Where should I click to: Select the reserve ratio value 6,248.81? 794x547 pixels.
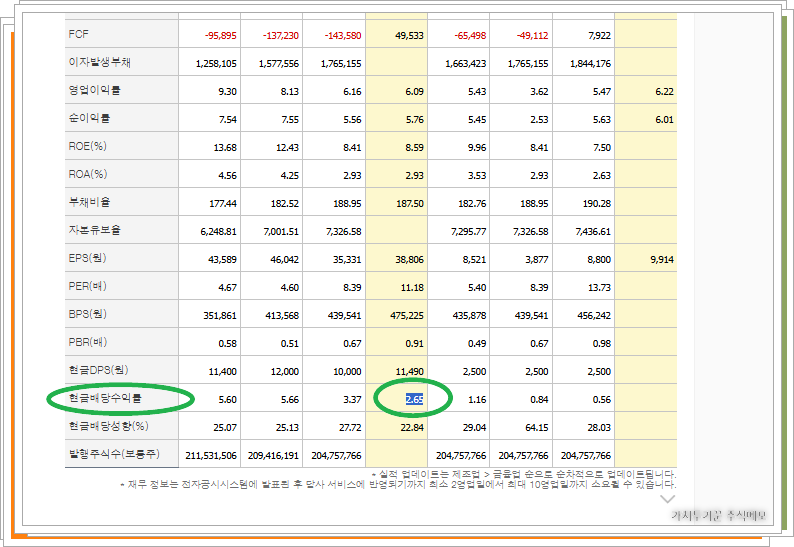tap(218, 231)
